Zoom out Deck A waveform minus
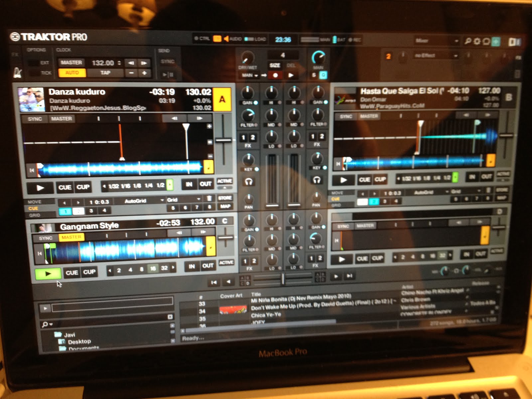The width and height of the screenshot is (532, 399). pos(210,156)
